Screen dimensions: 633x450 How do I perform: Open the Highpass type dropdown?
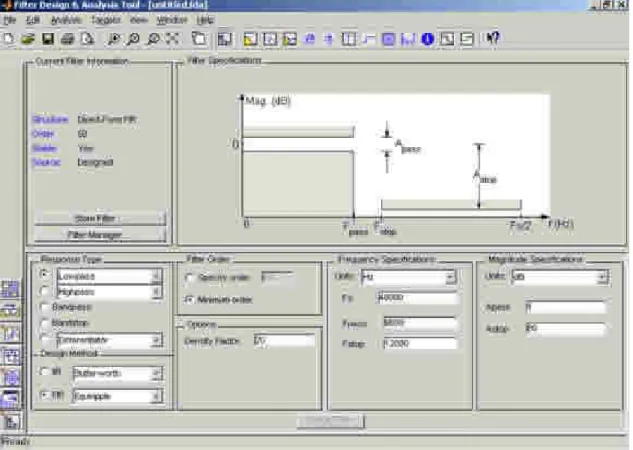[156, 292]
